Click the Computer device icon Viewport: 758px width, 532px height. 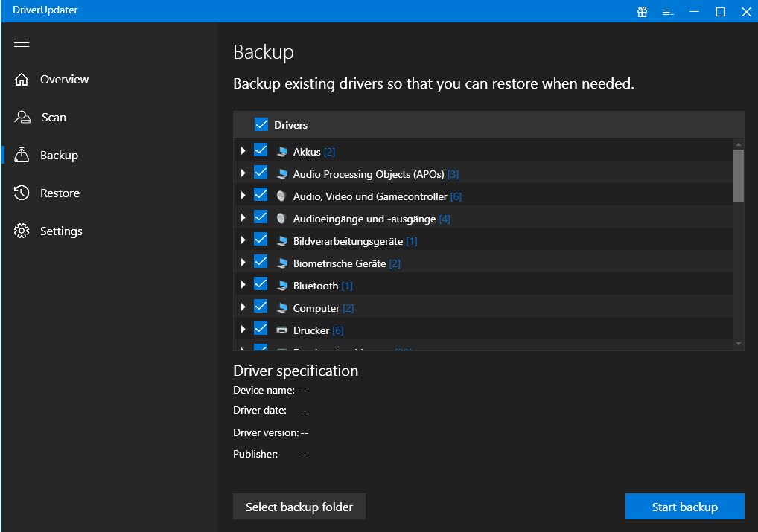282,308
